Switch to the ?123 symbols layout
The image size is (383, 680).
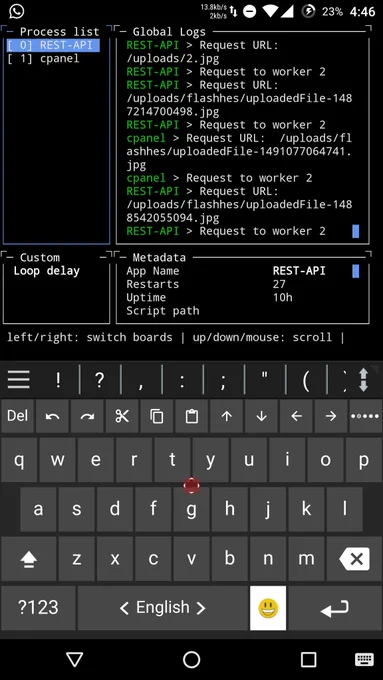(38, 608)
